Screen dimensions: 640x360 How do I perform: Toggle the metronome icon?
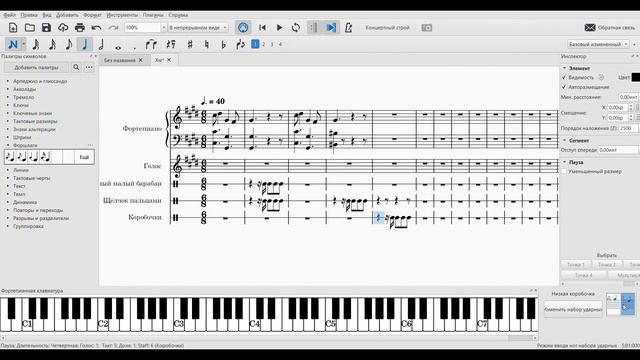(x=348, y=28)
